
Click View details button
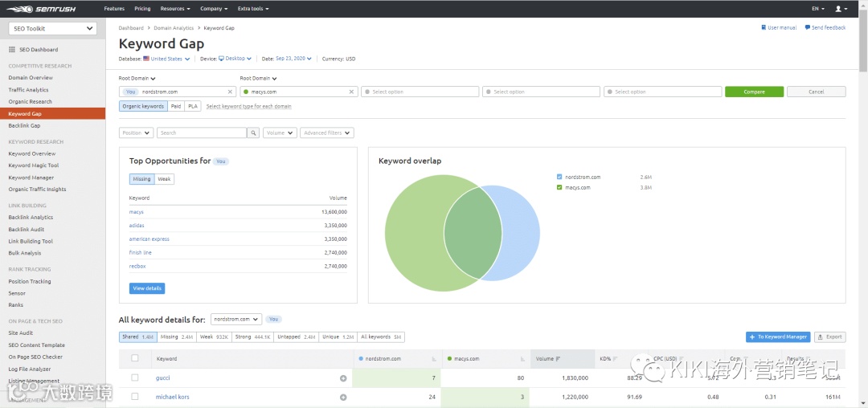(x=147, y=288)
